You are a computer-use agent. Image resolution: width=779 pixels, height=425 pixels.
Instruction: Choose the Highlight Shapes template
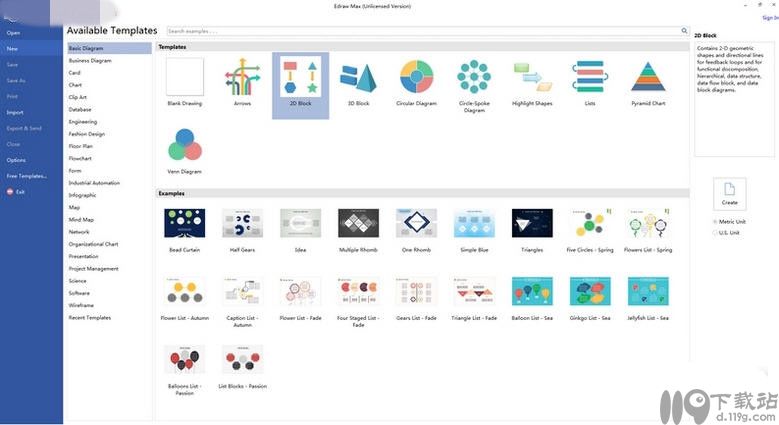coord(532,77)
